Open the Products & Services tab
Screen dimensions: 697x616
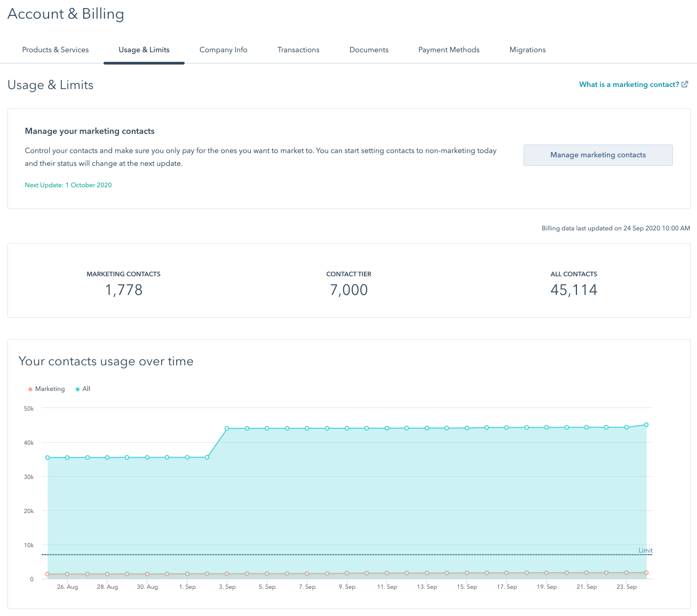(56, 50)
